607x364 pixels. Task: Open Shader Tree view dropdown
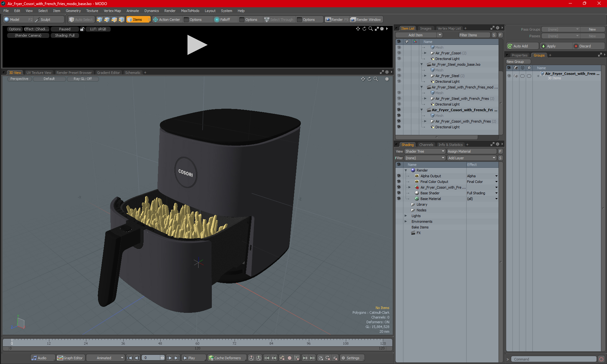425,151
